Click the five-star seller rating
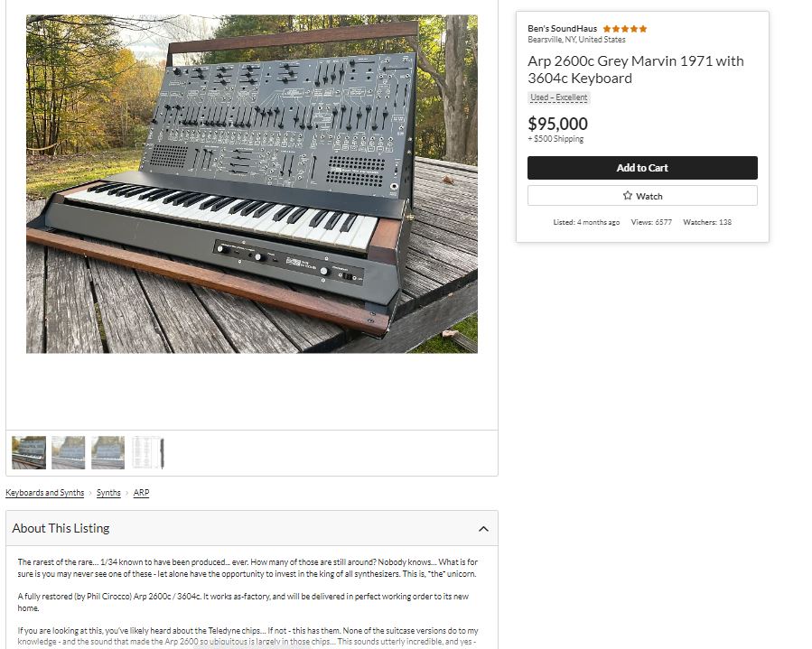The image size is (812, 649). [x=624, y=29]
